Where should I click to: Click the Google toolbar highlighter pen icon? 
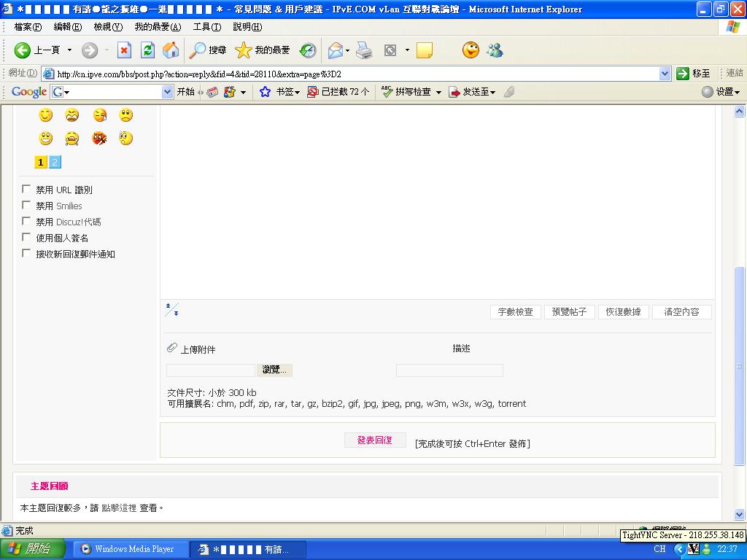pos(508,91)
